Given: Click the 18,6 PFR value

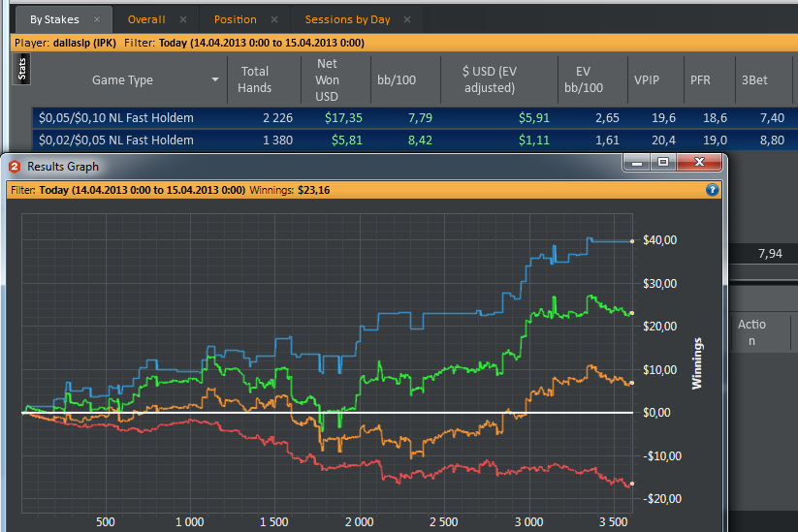Looking at the screenshot, I should (x=715, y=118).
